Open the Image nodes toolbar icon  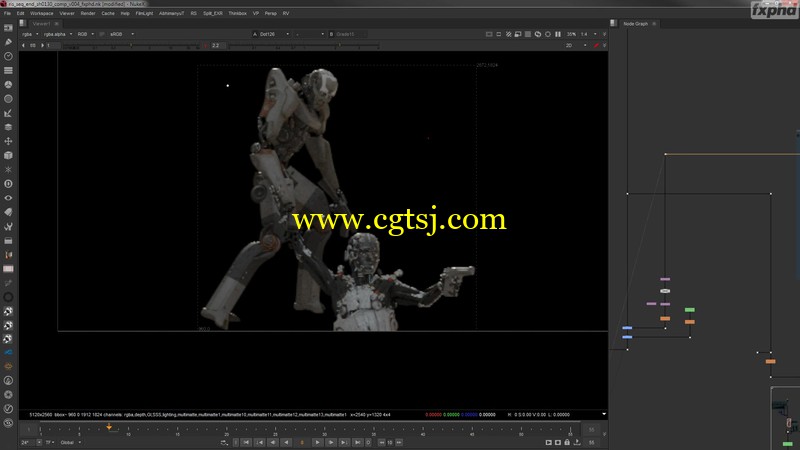pyautogui.click(x=8, y=28)
